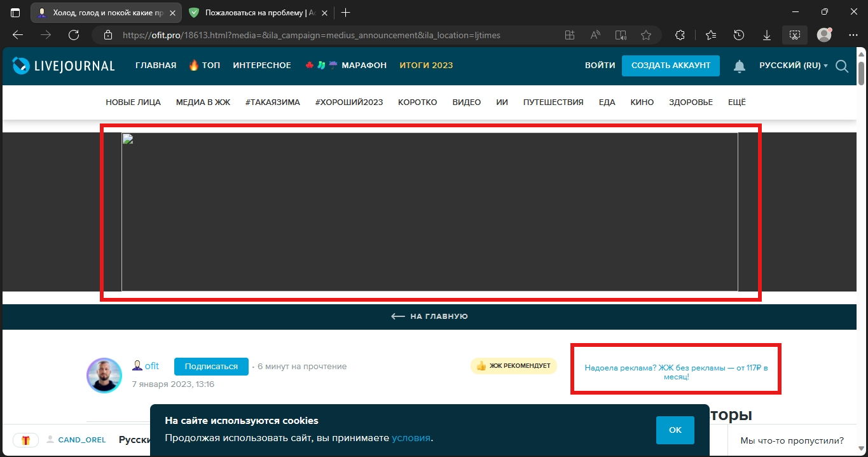Open site search via magnifier icon

(x=842, y=66)
